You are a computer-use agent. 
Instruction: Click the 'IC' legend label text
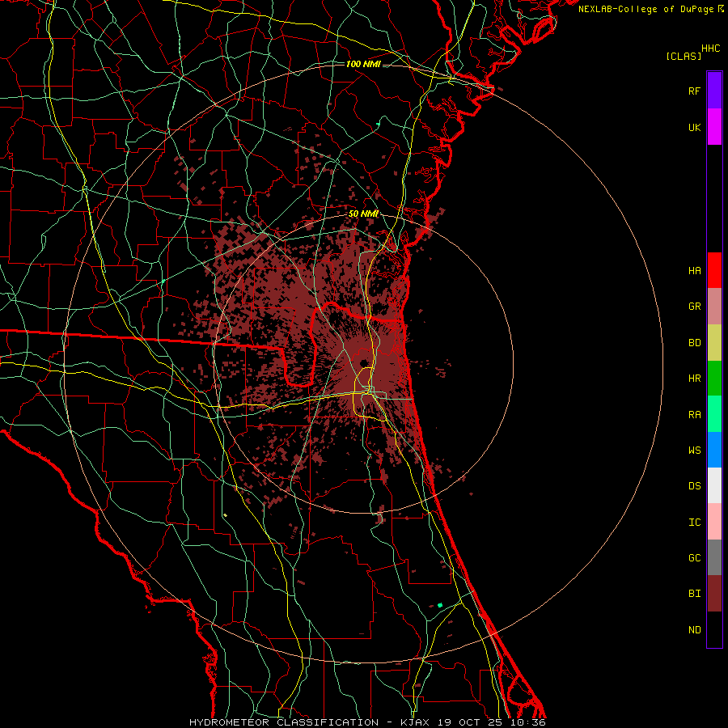(694, 523)
